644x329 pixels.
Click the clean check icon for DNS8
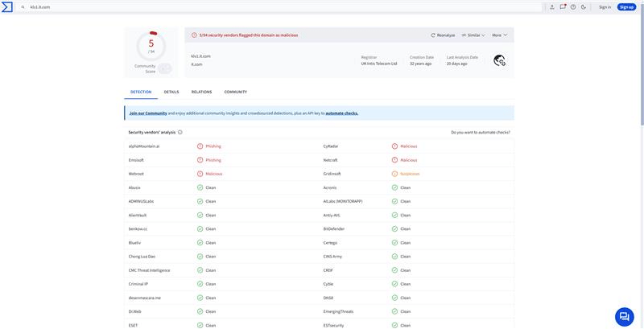(x=394, y=298)
